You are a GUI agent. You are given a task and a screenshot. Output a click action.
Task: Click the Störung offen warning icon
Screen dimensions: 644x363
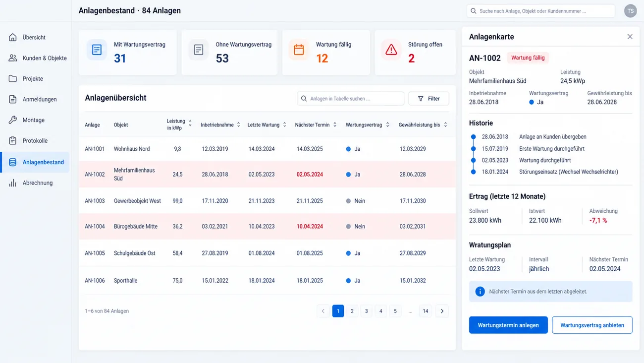pyautogui.click(x=391, y=50)
